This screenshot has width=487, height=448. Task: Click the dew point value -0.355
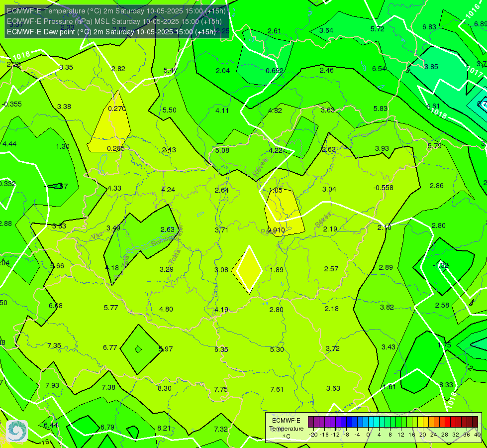point(12,104)
